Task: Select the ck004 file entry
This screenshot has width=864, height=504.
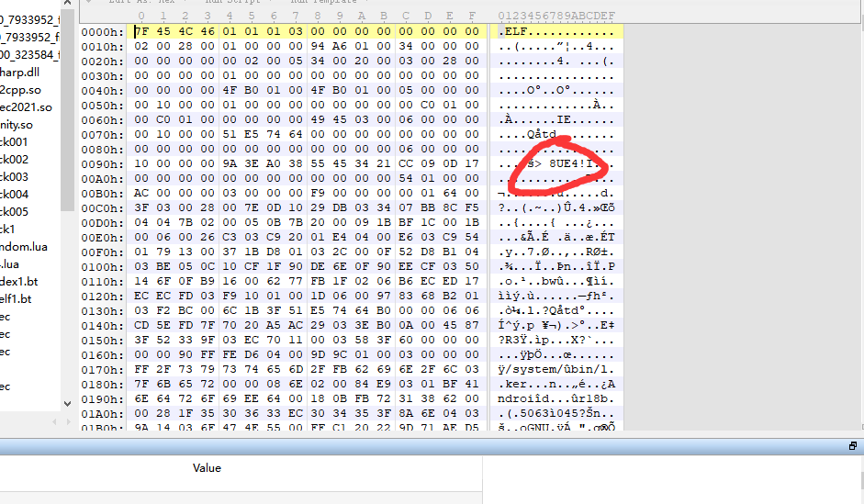Action: click(15, 195)
